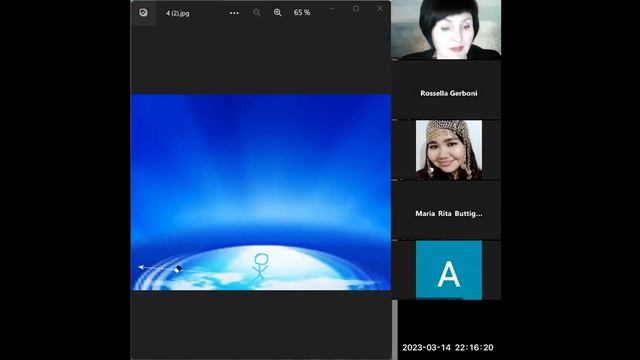Select the video of the woman with black hair
This screenshot has height=360, width=640.
coord(446,29)
